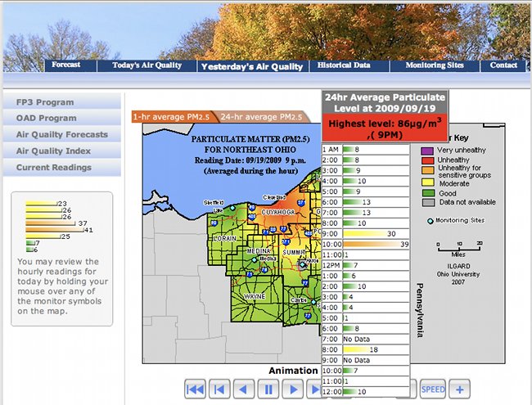Open Air Quality Index sidebar link

(61, 151)
